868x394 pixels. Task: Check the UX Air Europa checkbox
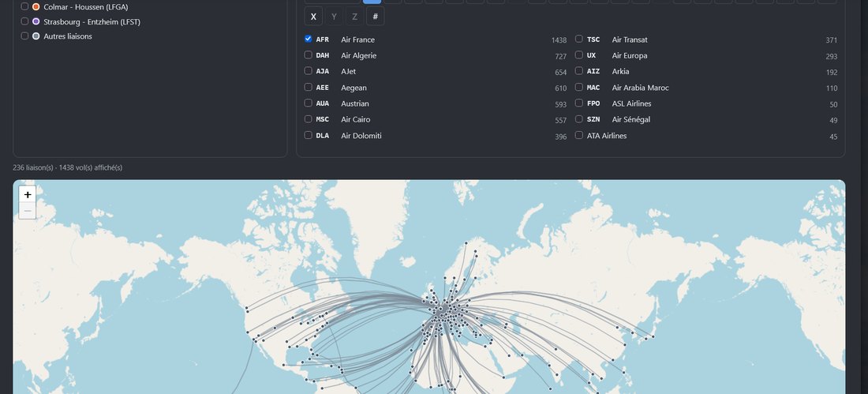pos(579,54)
